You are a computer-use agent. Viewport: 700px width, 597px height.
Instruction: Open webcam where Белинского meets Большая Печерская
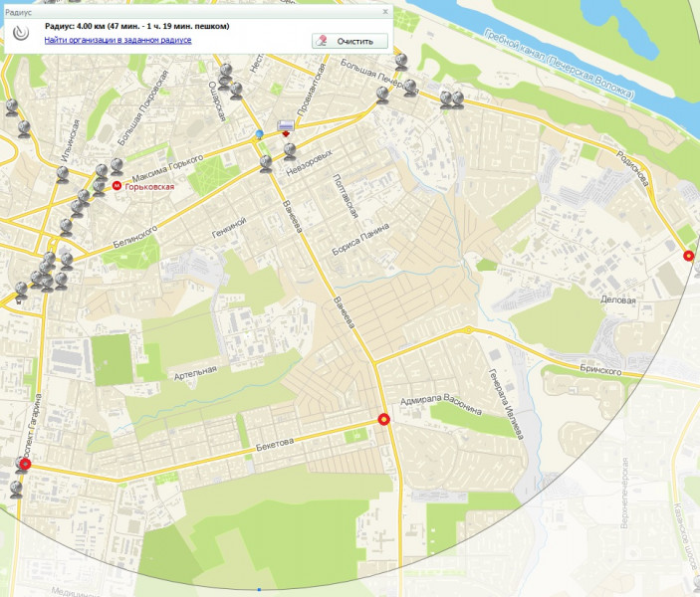coord(382,96)
